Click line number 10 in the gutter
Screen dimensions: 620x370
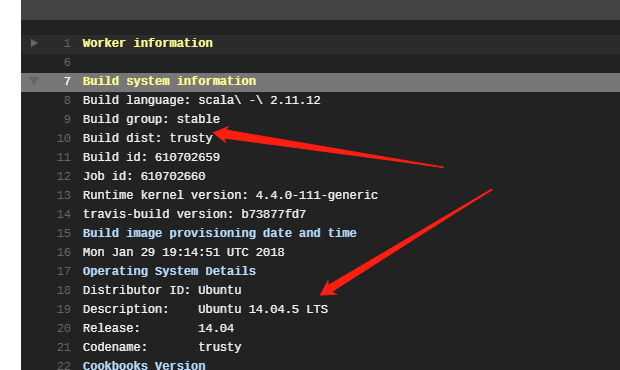coord(64,138)
